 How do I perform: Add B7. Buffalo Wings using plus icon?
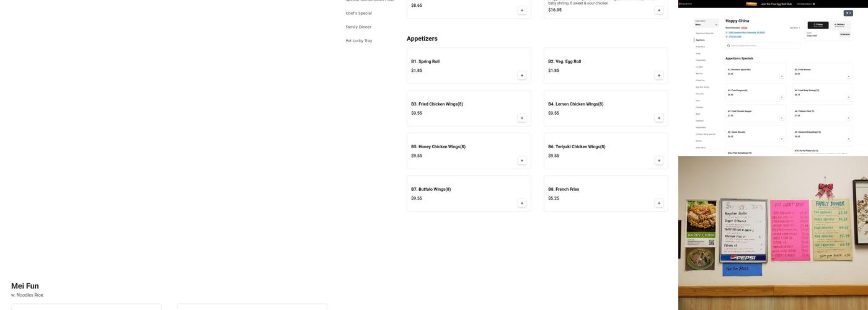521,203
